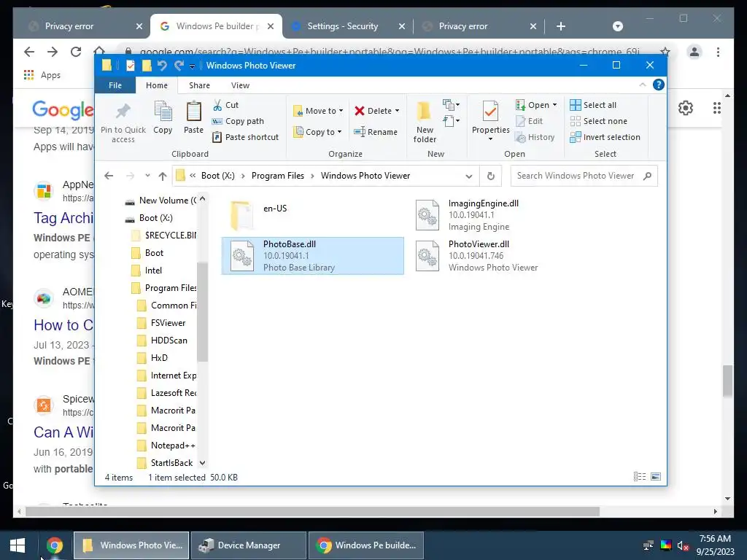This screenshot has width=747, height=560.
Task: Open a new Chrome tab
Action: coord(561,26)
